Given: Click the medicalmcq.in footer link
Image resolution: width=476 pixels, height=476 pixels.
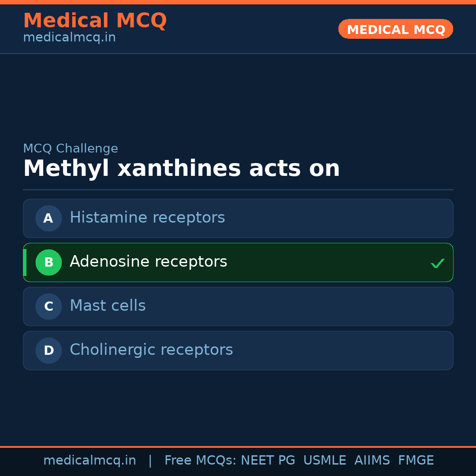Looking at the screenshot, I should (89, 461).
